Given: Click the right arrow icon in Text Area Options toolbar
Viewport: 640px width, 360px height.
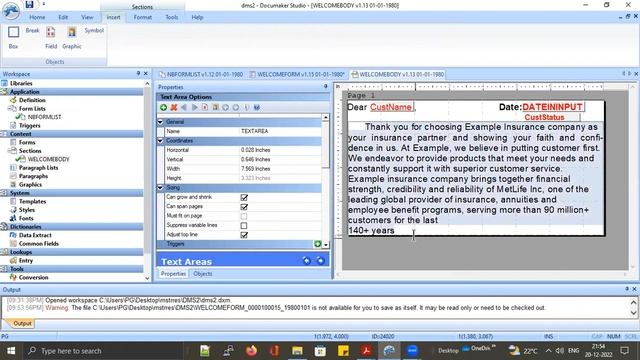Looking at the screenshot, I should click(x=194, y=107).
